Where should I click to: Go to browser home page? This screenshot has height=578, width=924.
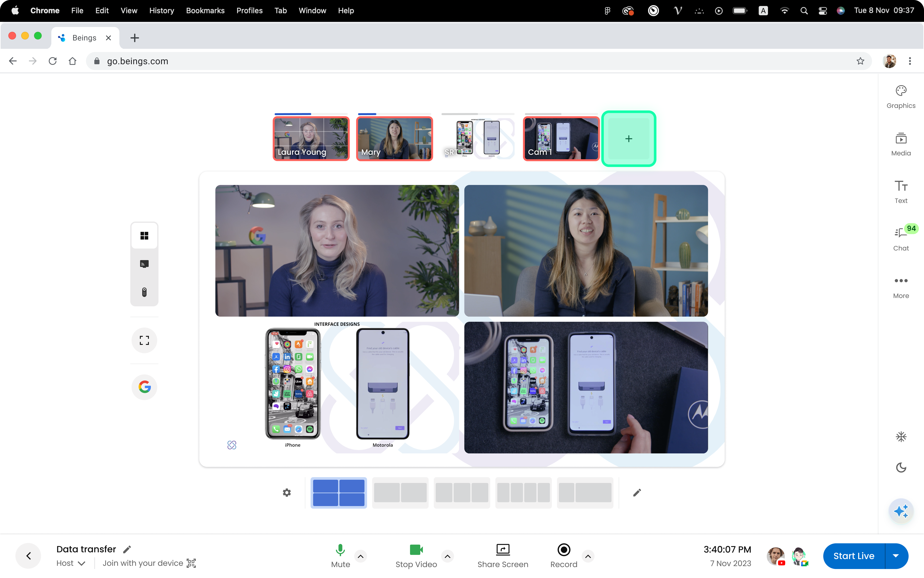click(73, 61)
